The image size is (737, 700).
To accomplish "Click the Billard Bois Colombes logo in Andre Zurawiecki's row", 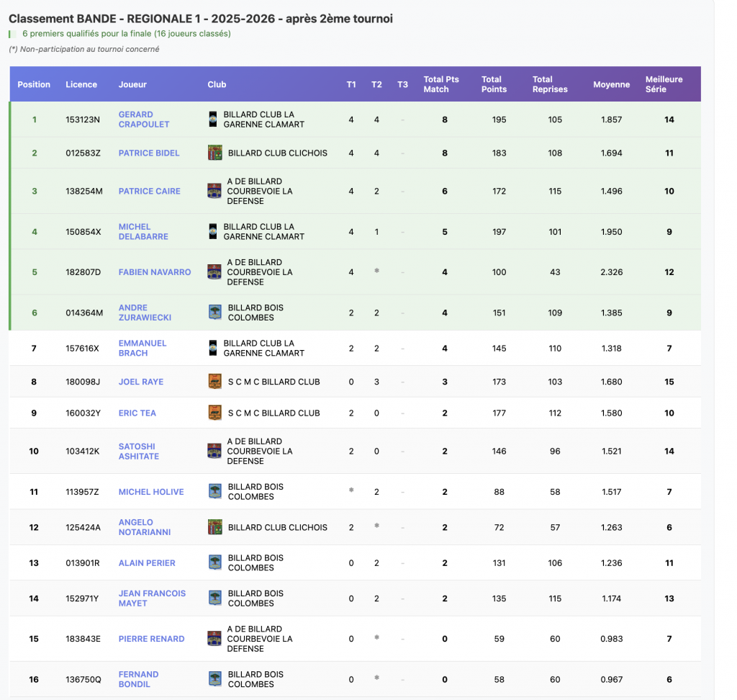I will pos(214,313).
